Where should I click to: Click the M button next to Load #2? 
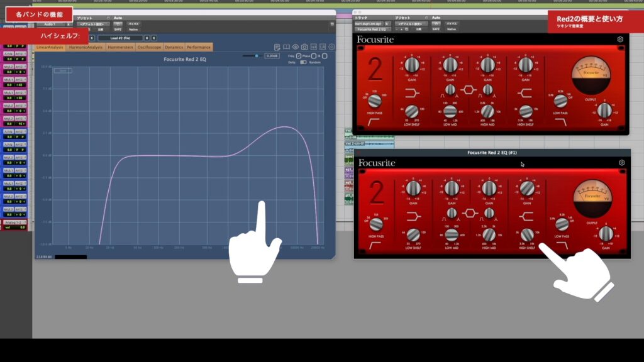[147, 38]
